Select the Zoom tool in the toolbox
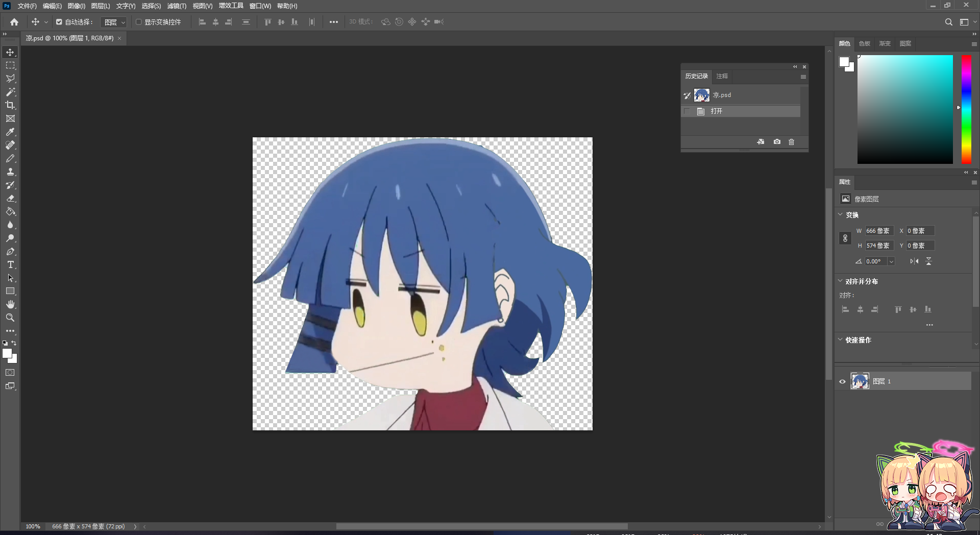This screenshot has height=535, width=980. pos(10,318)
